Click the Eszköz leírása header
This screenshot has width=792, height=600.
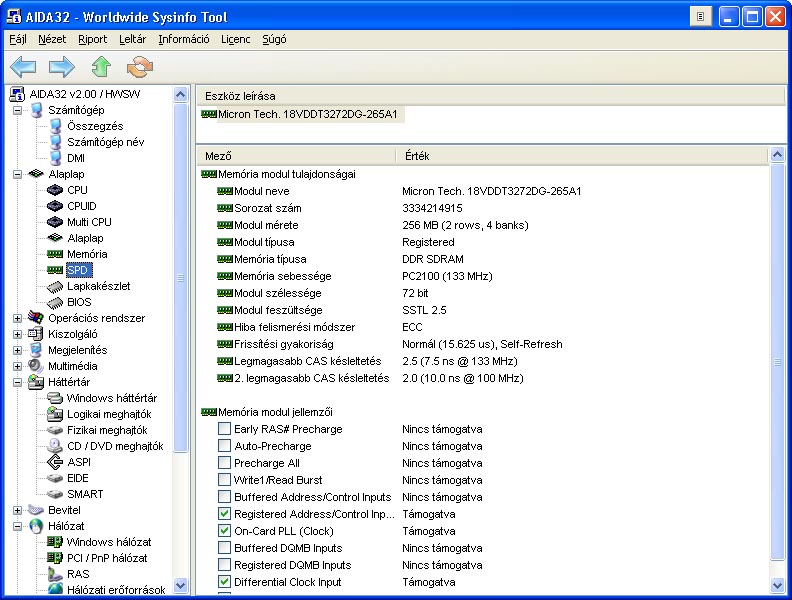pyautogui.click(x=490, y=96)
